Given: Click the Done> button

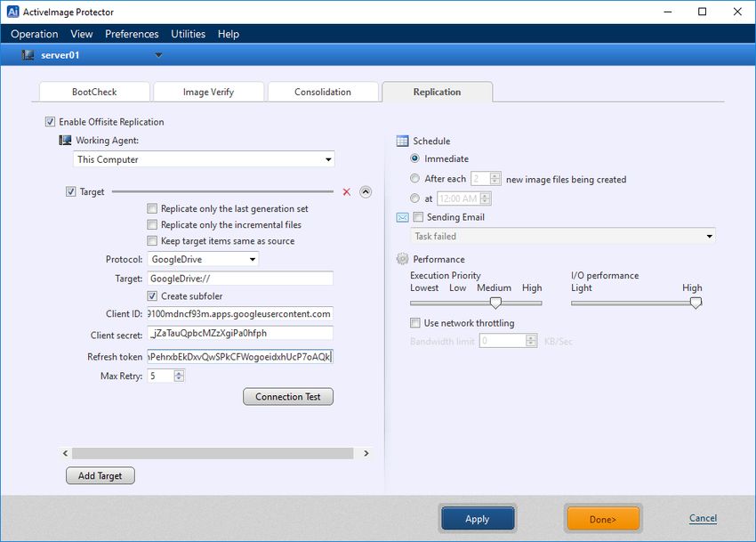Looking at the screenshot, I should point(603,519).
